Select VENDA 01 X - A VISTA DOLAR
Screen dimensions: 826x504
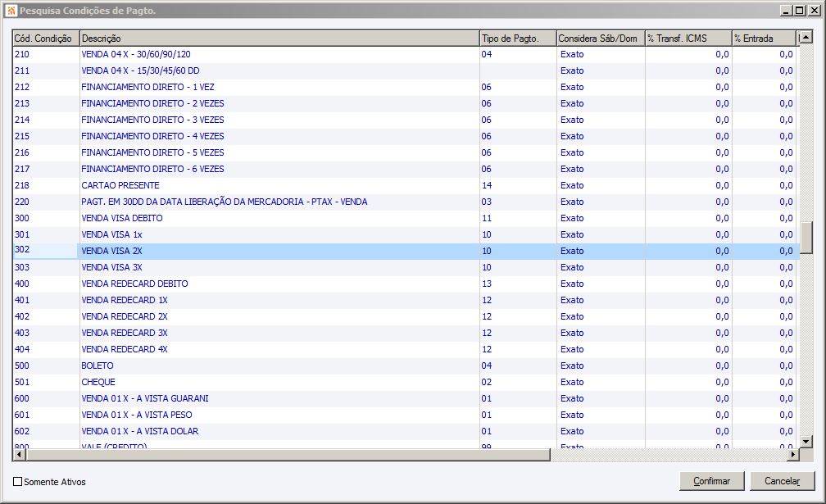406,431
